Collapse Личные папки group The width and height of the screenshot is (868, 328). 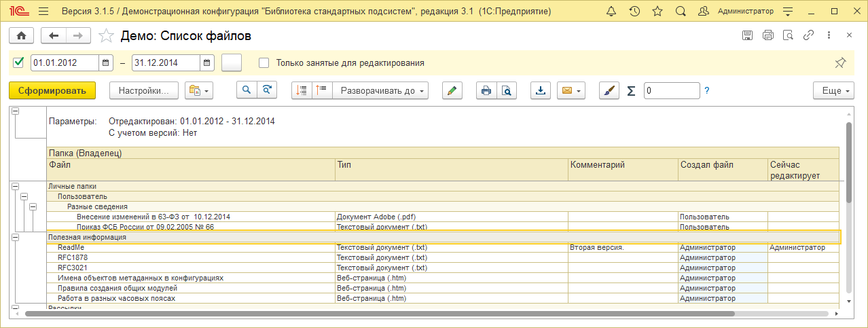point(15,185)
